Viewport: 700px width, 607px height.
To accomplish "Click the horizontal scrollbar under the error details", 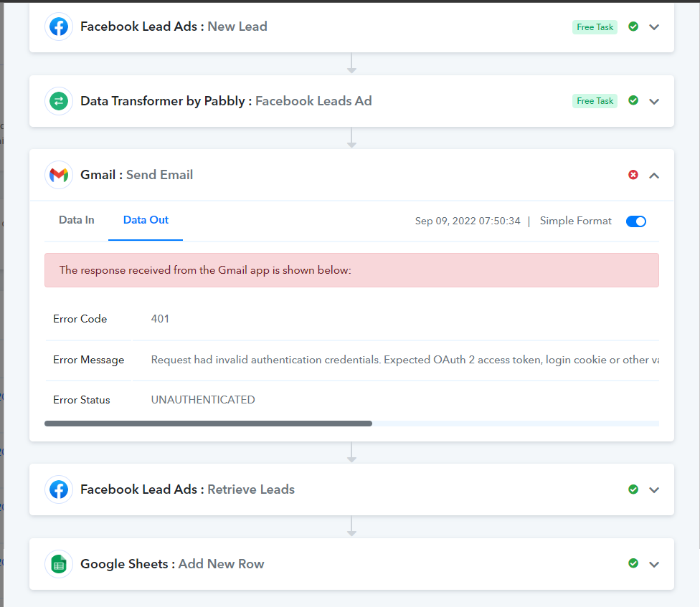I will (208, 424).
